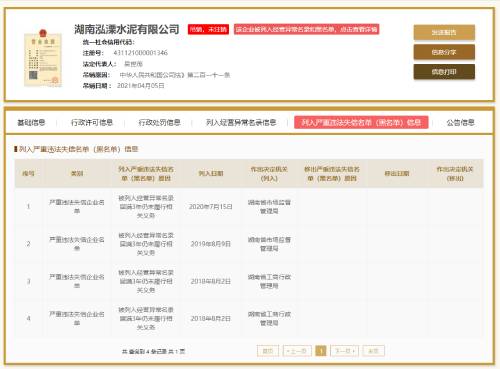Click the business license thumbnail image
This screenshot has width=500, height=369.
coord(43,58)
